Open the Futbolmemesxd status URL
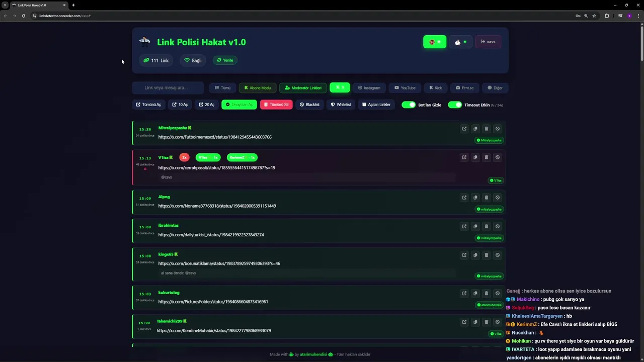The width and height of the screenshot is (644, 362). [215, 137]
